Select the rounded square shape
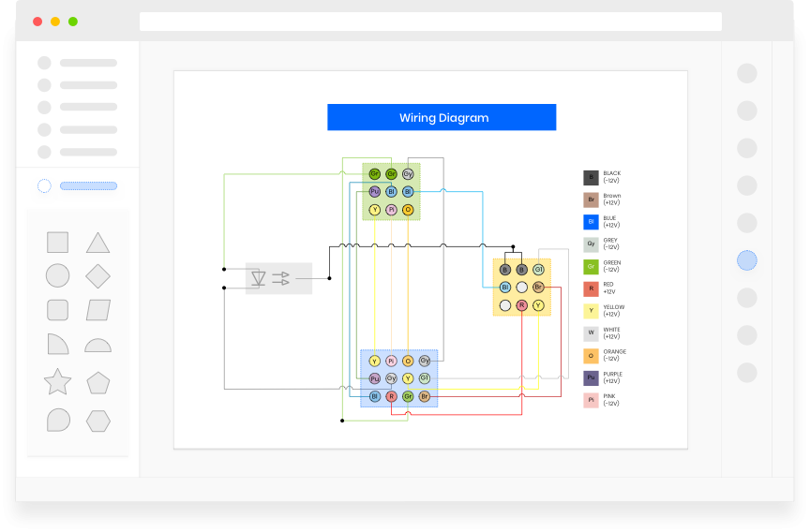The width and height of the screenshot is (810, 532). [x=57, y=310]
